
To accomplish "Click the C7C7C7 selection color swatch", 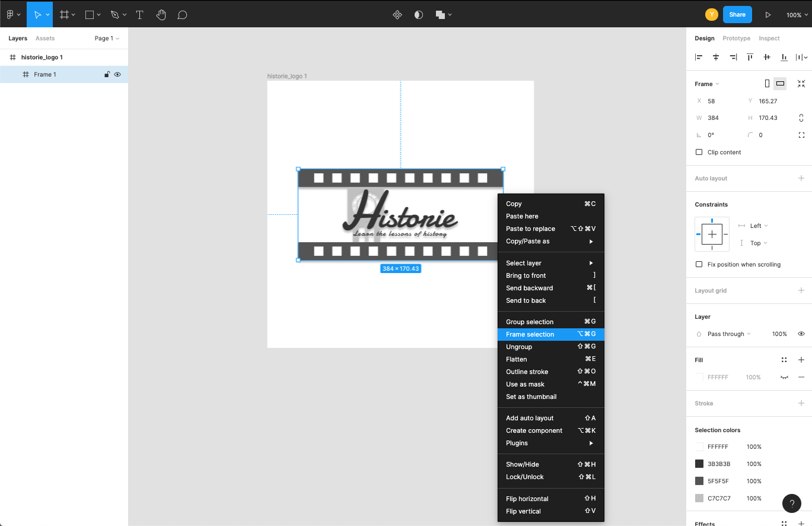I will tap(699, 498).
